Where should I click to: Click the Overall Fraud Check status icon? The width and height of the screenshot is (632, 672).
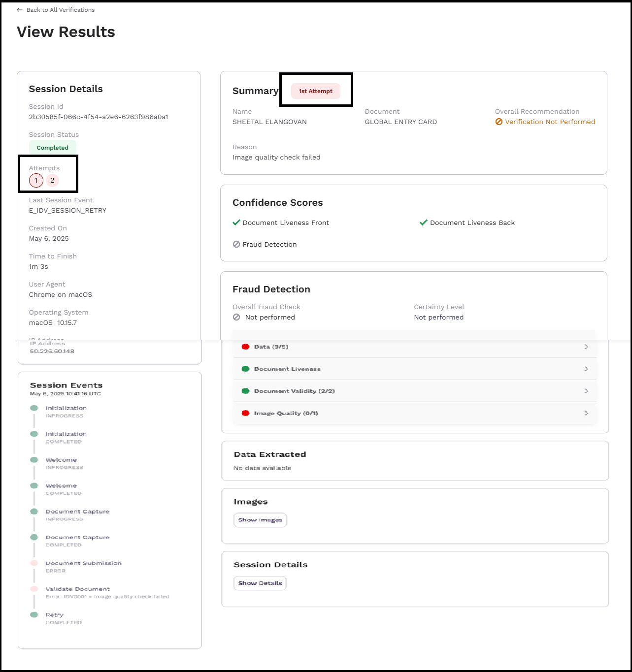point(236,317)
